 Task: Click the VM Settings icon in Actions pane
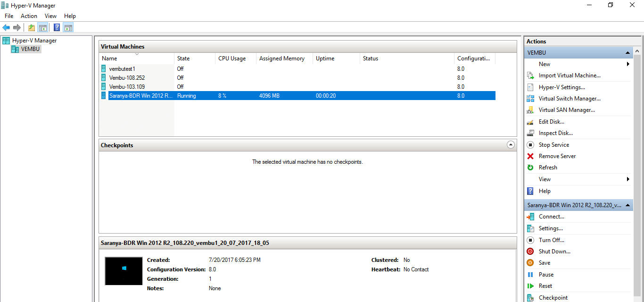[530, 228]
